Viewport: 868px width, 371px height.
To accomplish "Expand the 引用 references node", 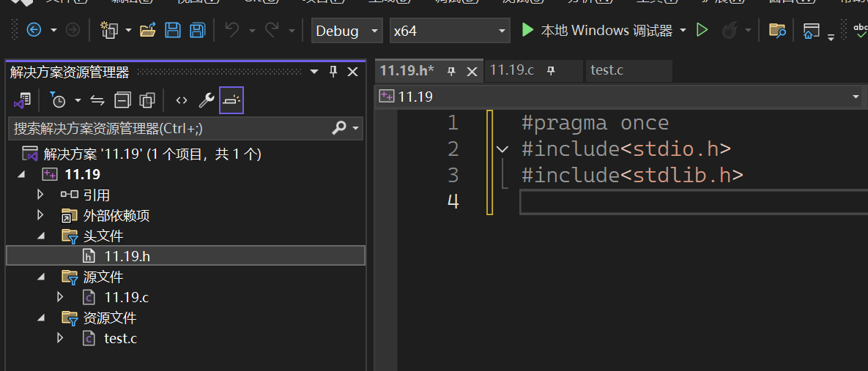I will click(x=40, y=195).
